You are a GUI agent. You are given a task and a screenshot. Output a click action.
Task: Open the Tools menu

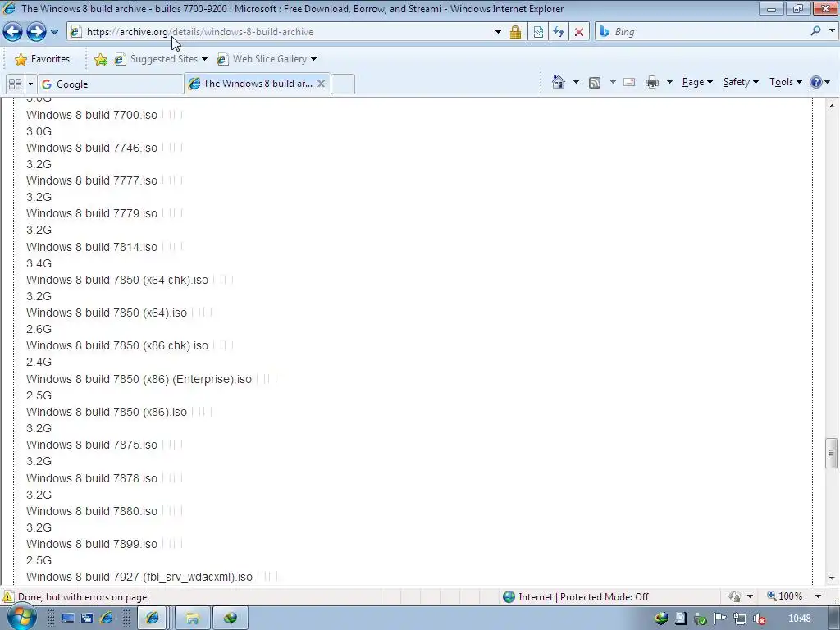785,82
